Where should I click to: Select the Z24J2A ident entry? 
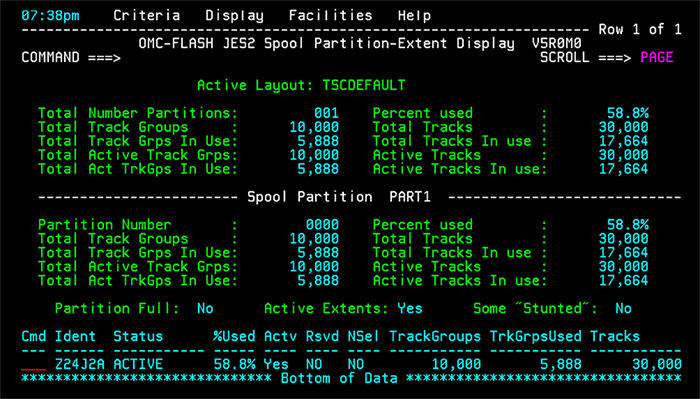79,365
